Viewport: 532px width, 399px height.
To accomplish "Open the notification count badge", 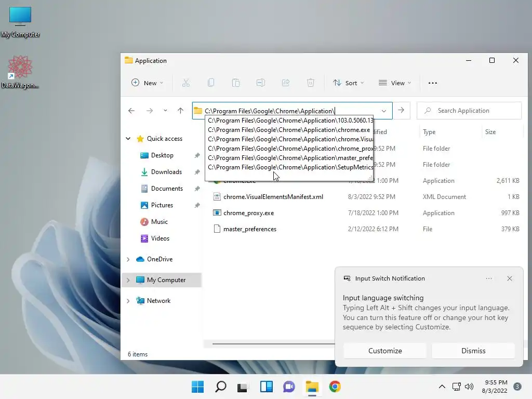I will coord(517,387).
